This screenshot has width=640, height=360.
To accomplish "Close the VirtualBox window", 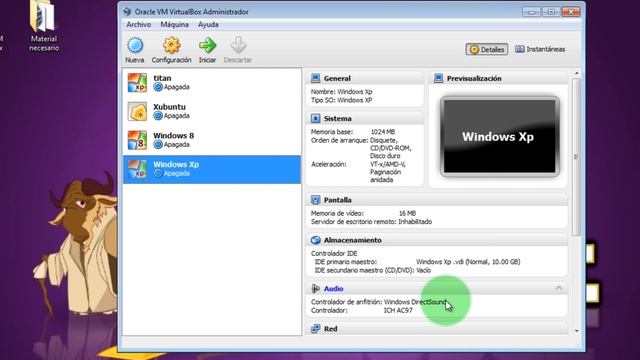I will pyautogui.click(x=571, y=12).
